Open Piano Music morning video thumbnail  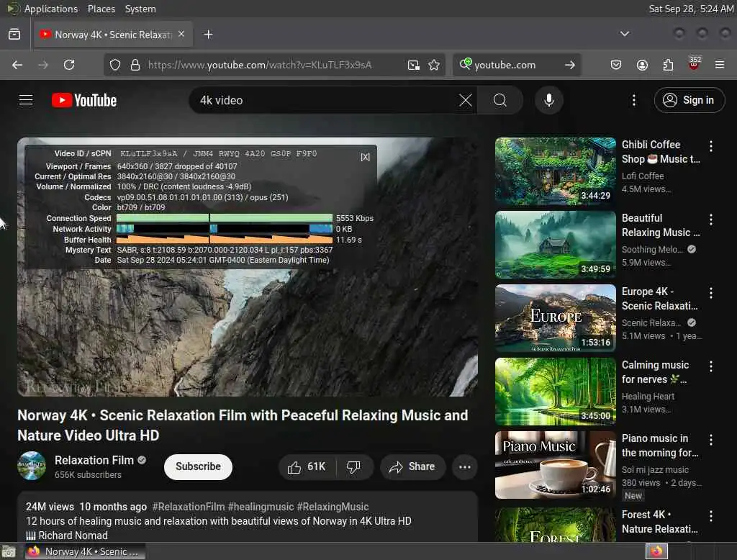[555, 464]
